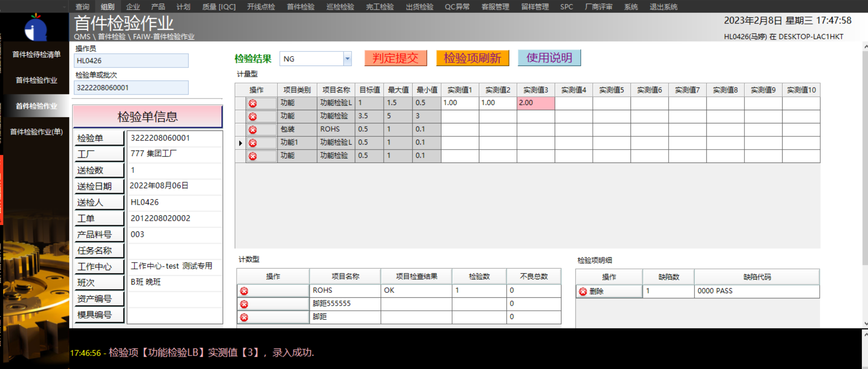Go to 首件检待检清单 in sidebar
The width and height of the screenshot is (868, 369).
pyautogui.click(x=36, y=54)
